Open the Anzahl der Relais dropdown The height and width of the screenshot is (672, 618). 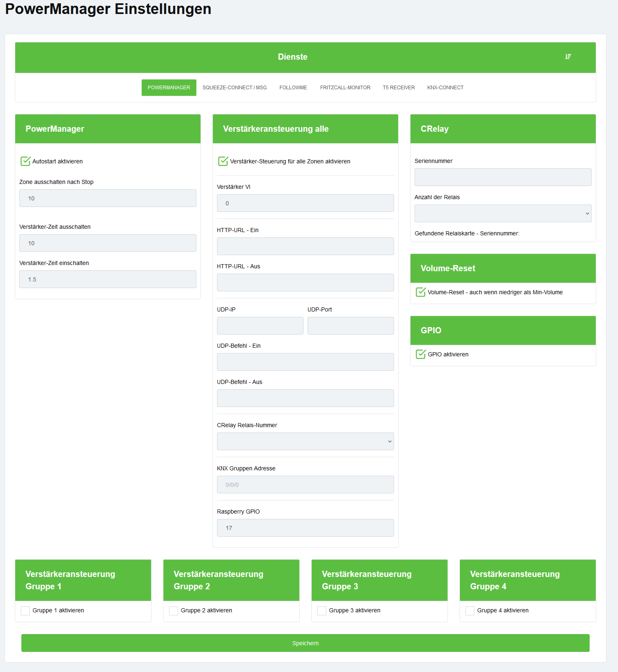(x=503, y=214)
